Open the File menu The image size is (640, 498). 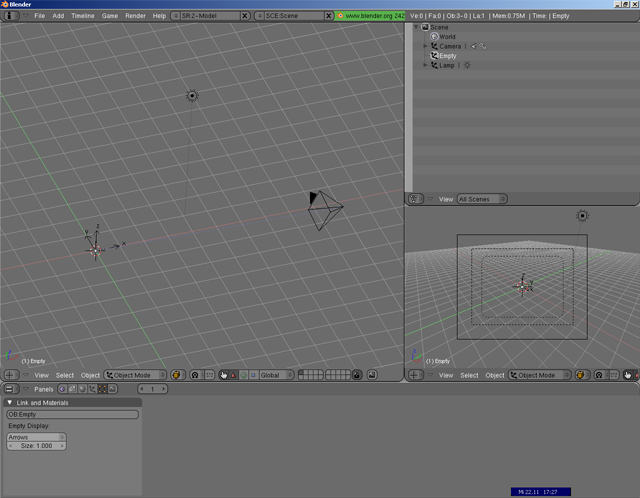pyautogui.click(x=40, y=16)
